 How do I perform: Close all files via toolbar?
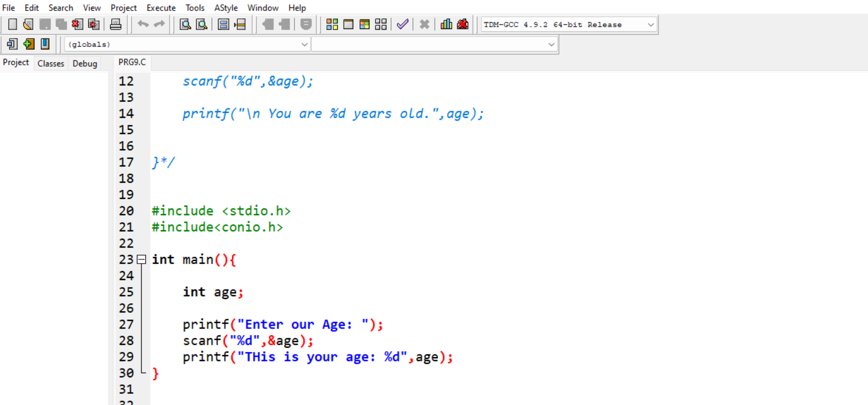(x=94, y=24)
